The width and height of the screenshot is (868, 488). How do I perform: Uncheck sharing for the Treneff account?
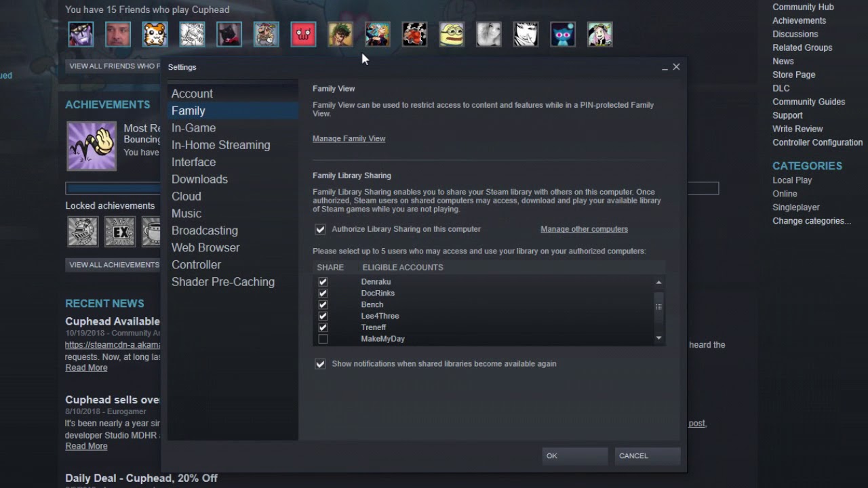pyautogui.click(x=323, y=327)
